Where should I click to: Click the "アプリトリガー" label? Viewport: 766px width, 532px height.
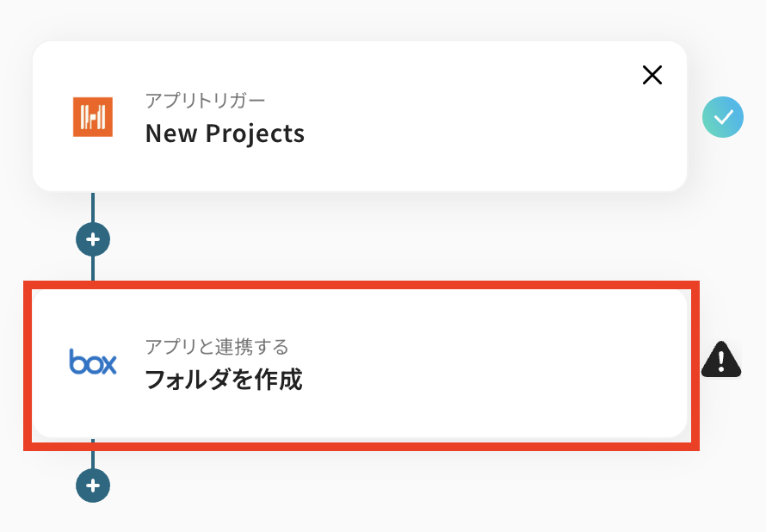point(205,101)
